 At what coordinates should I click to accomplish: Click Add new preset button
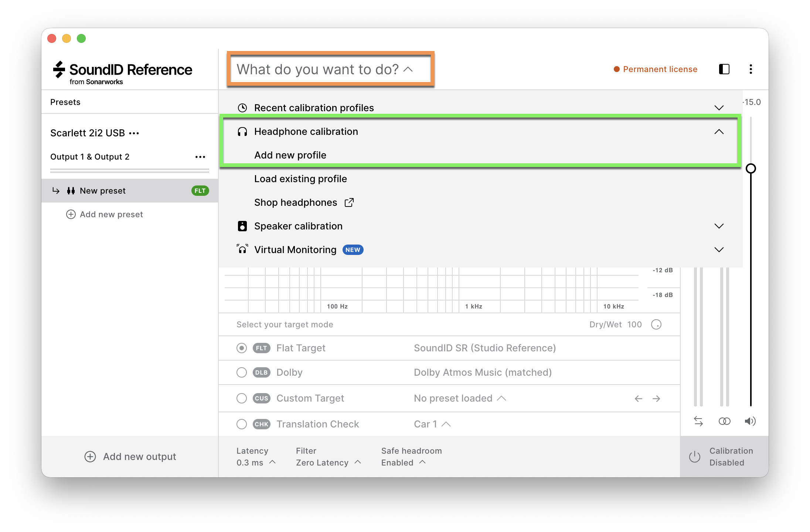pos(104,214)
